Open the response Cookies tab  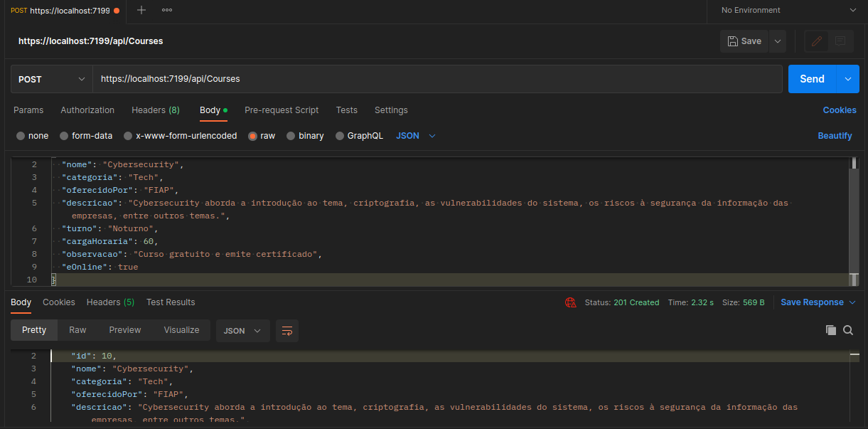(x=59, y=302)
